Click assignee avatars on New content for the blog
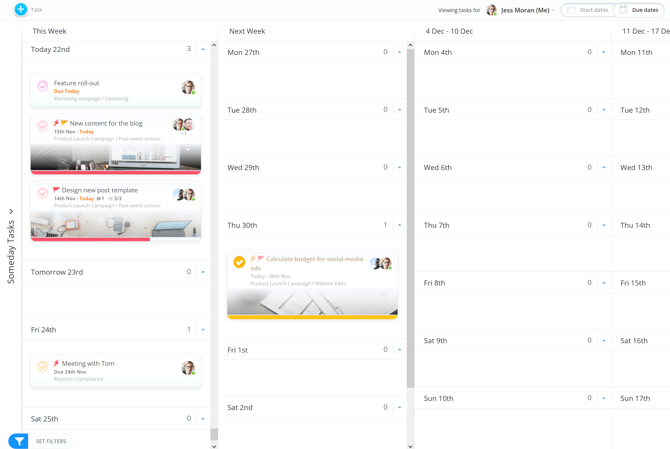670x449 pixels. [x=183, y=125]
